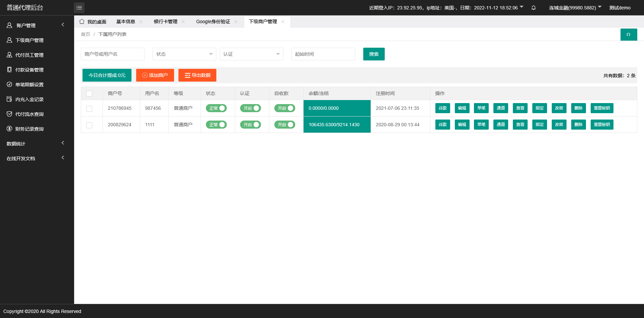
Task: Click 重置秘钥 for merchant 210786945
Action: [602, 108]
